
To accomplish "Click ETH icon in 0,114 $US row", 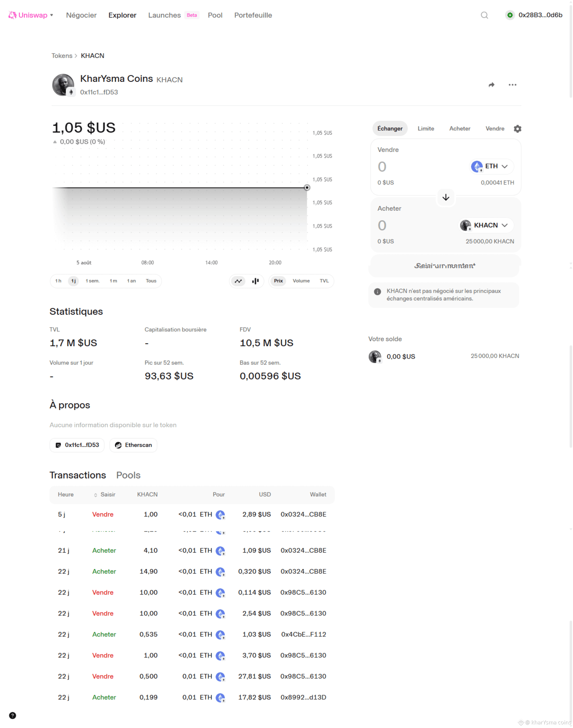I will [x=220, y=593].
